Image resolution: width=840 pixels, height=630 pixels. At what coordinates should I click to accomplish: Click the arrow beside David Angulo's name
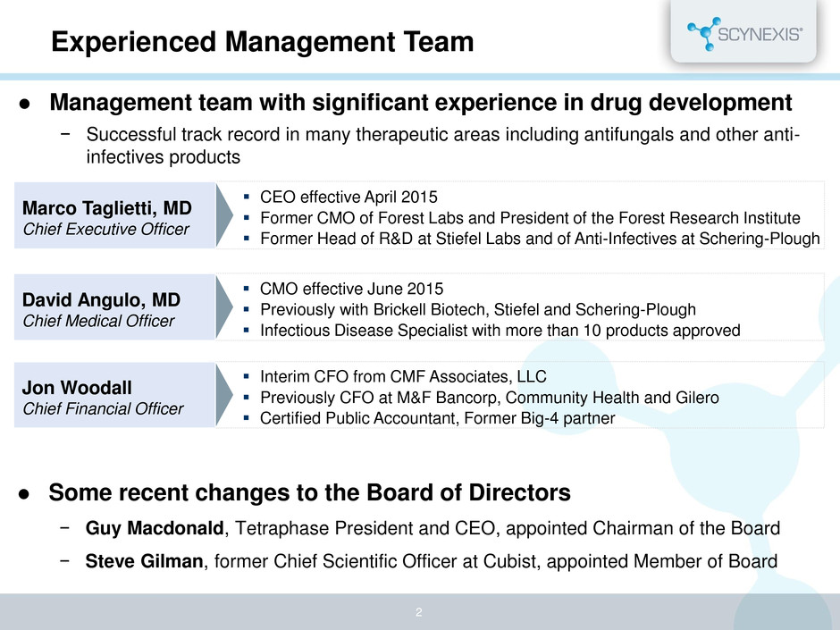pos(227,308)
